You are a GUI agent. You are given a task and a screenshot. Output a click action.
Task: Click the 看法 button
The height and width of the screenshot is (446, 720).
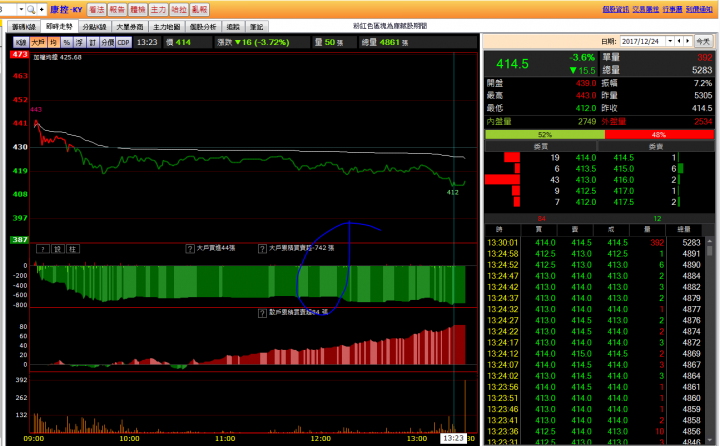pyautogui.click(x=96, y=9)
